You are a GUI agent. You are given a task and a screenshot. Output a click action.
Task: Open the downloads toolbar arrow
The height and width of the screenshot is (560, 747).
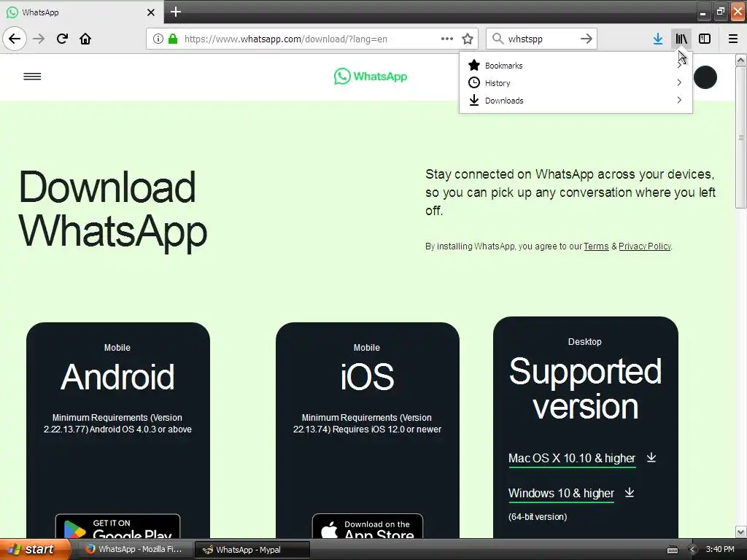tap(658, 39)
